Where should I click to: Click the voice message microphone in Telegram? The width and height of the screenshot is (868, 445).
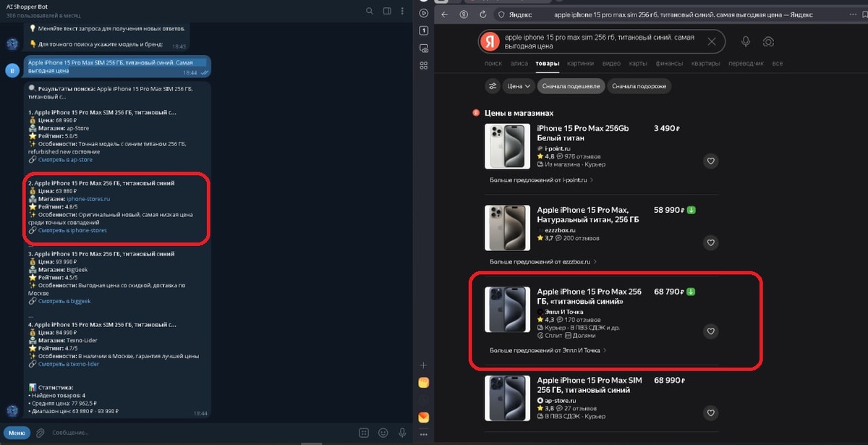point(401,433)
